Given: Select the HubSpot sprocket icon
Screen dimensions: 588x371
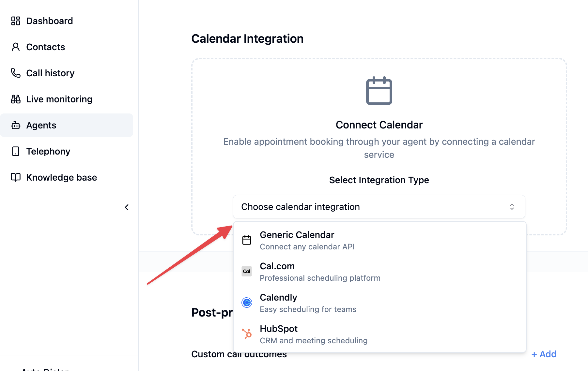Looking at the screenshot, I should [x=247, y=334].
